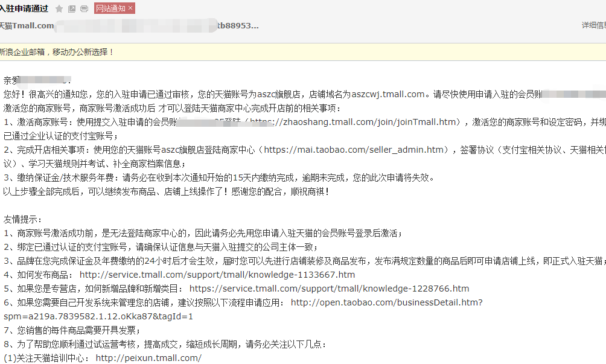Click the email subject 入驻申请通过

[x=24, y=8]
